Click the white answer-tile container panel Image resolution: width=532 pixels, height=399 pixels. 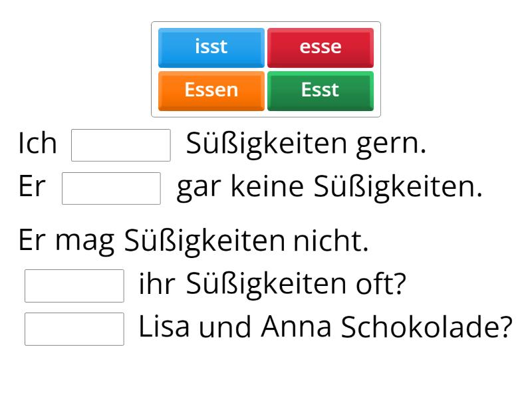click(266, 68)
